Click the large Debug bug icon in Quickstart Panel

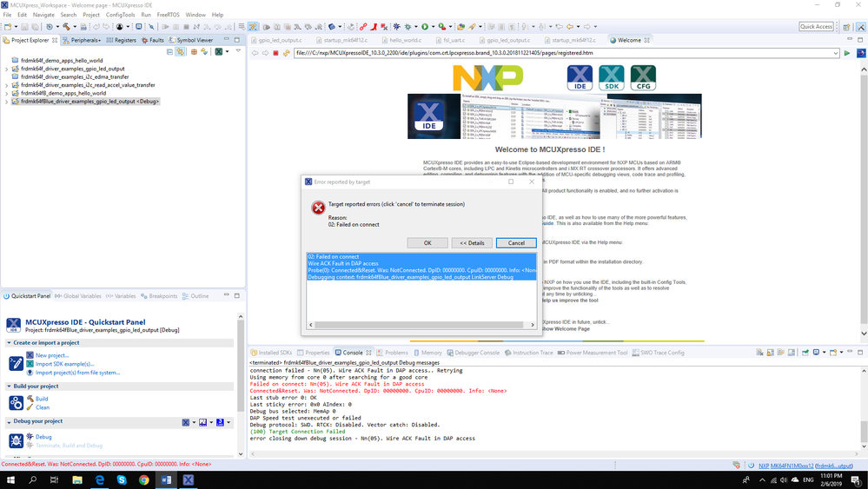tap(16, 440)
